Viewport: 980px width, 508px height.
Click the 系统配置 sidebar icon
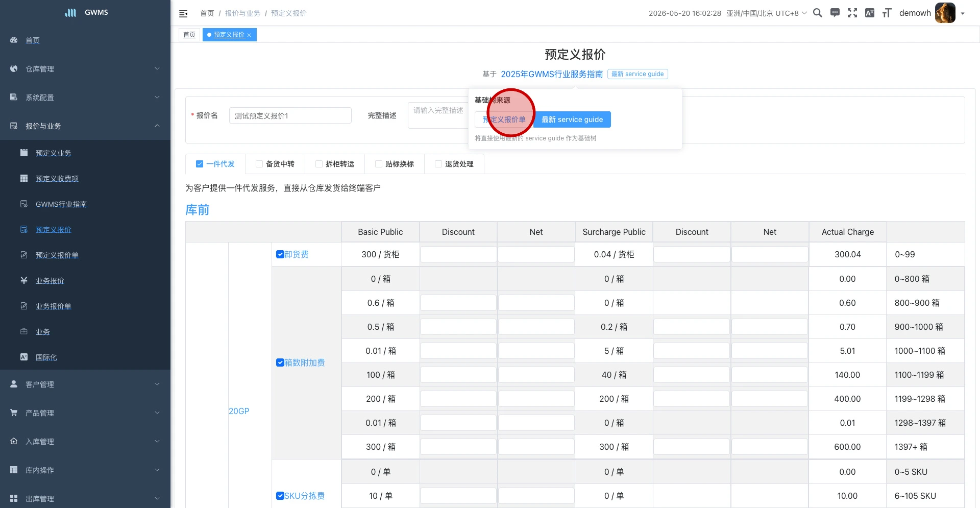14,97
